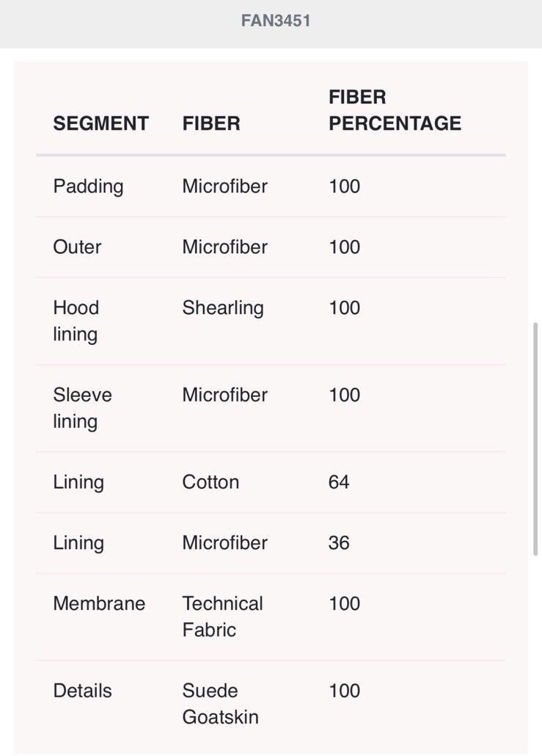Select the Outer segment cell
Image resolution: width=542 pixels, height=756 pixels.
[x=77, y=247]
